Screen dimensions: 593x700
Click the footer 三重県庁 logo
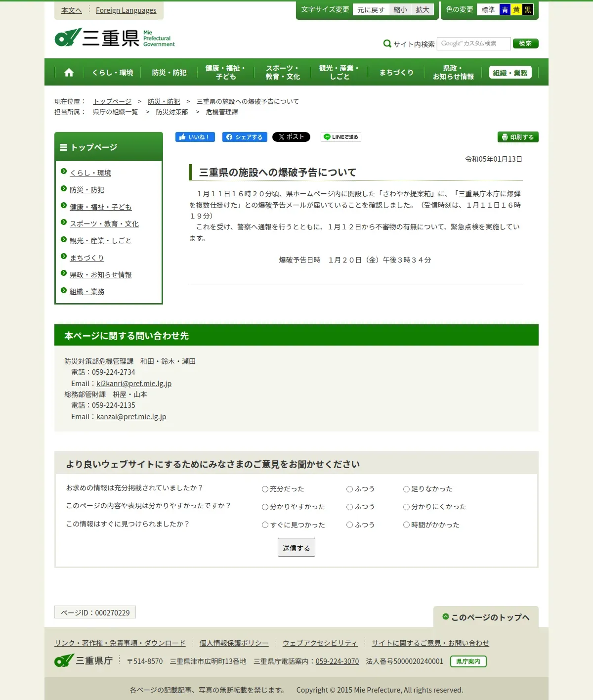click(84, 660)
